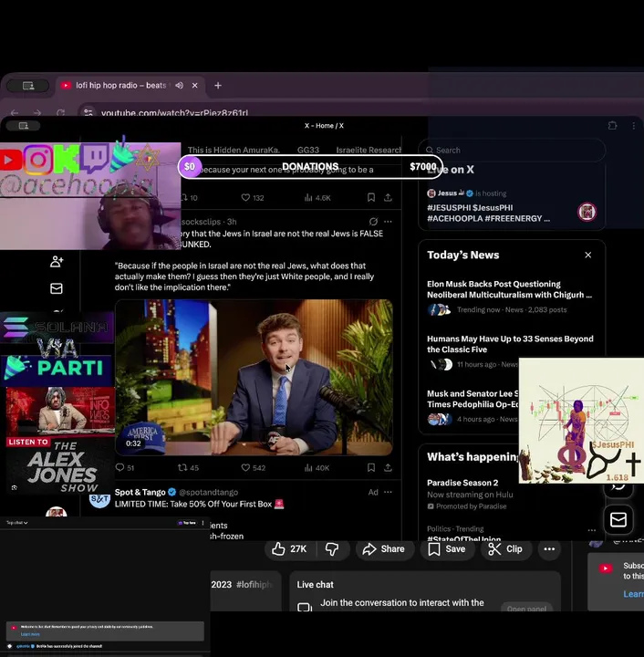Expand the Top chat dropdown

point(16,523)
